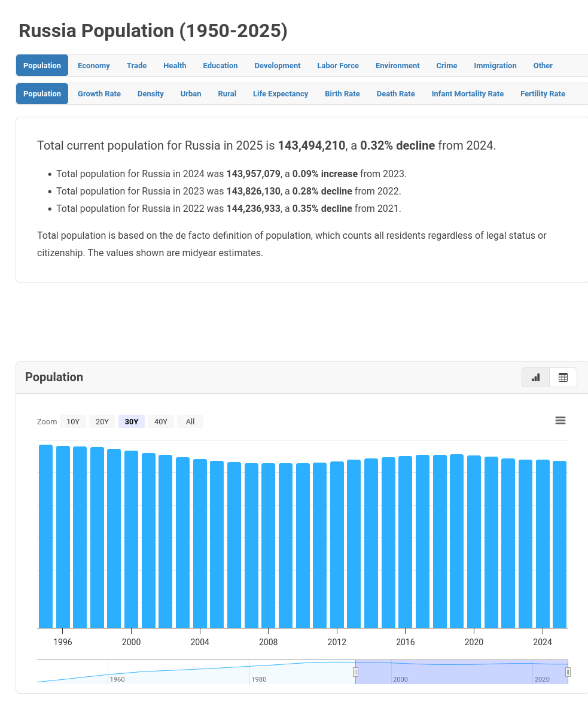
Task: Click the 1996 population bar
Action: [63, 537]
